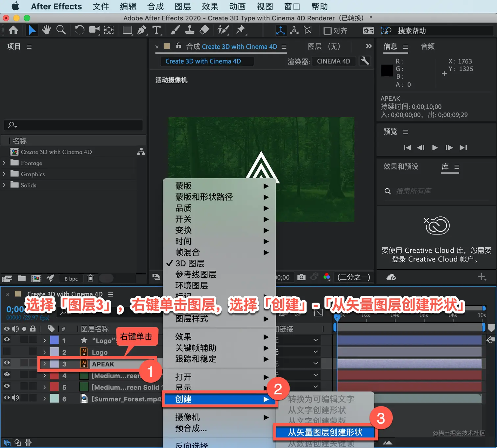Open the 文件 (File) menu

101,7
